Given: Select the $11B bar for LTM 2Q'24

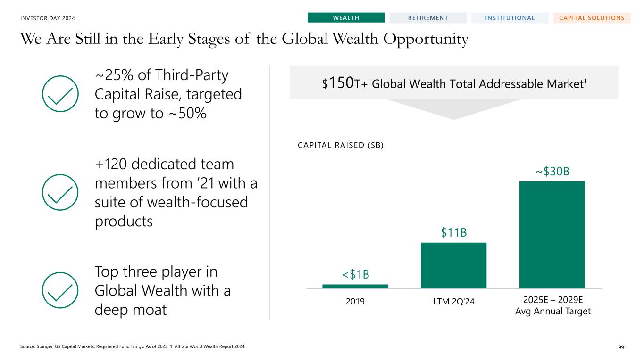Looking at the screenshot, I should point(453,265).
